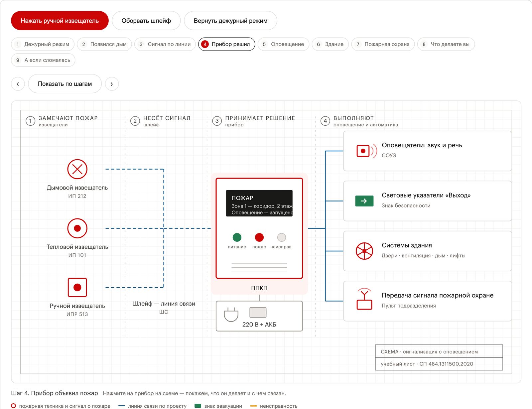Open the Световые указатели «Выход» card
Screen dimensions: 532x409
point(427,201)
